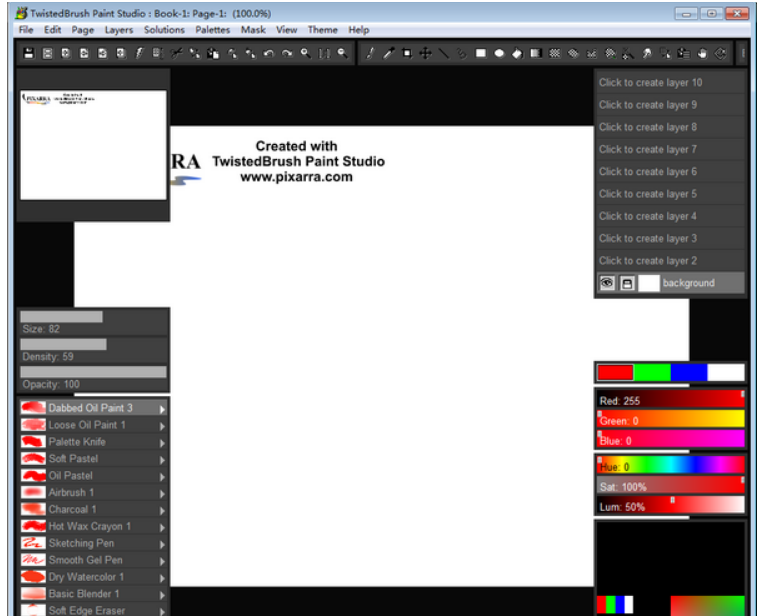Click to create layer 3
This screenshot has height=616, width=762.
[x=670, y=239]
